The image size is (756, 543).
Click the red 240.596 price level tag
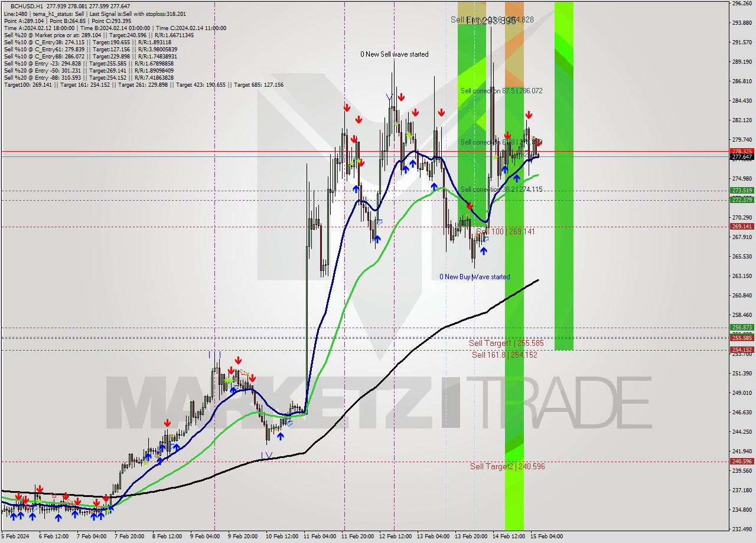tap(742, 461)
